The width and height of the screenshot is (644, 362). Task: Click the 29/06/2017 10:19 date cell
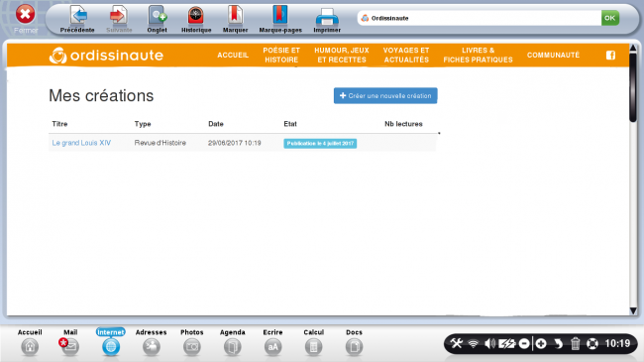(x=234, y=143)
